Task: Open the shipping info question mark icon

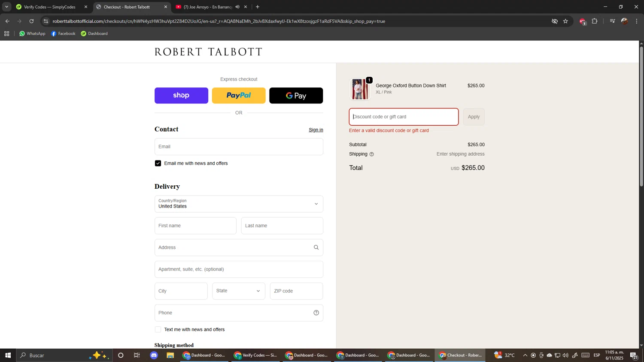Action: pos(371,154)
